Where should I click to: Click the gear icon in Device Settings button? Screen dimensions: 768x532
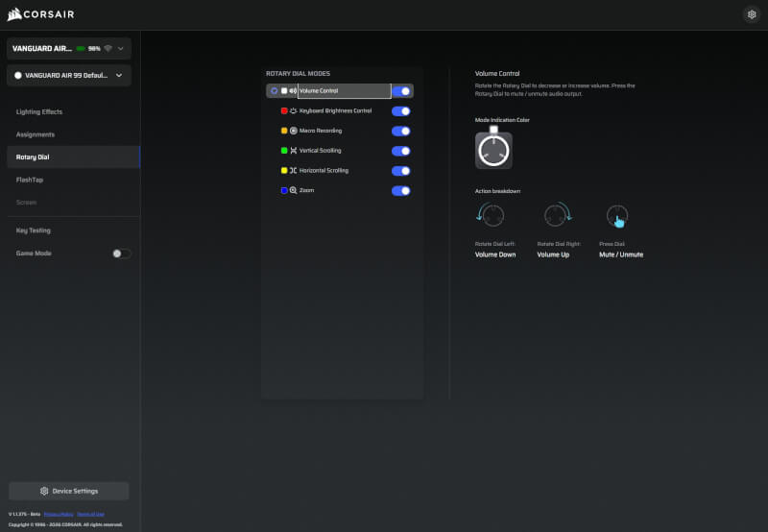tap(44, 491)
